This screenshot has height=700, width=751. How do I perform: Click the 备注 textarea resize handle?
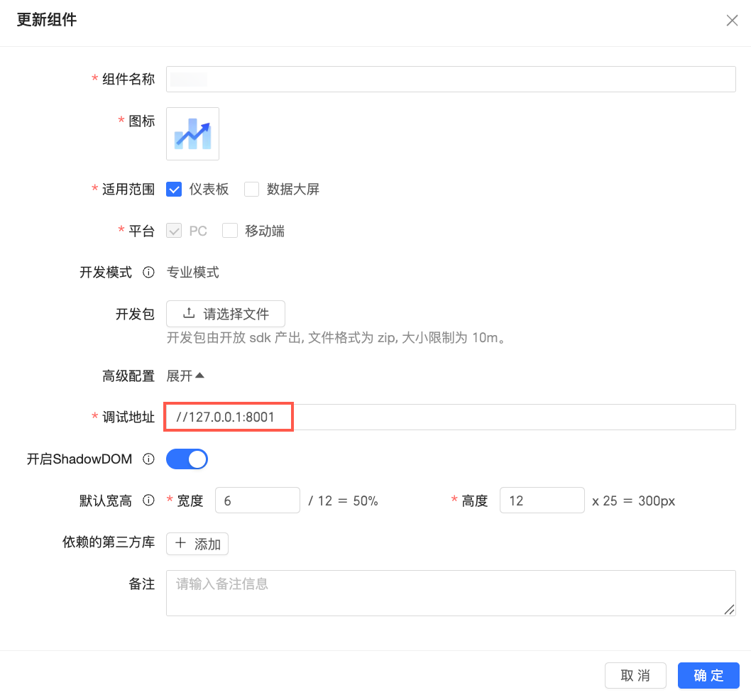click(730, 609)
